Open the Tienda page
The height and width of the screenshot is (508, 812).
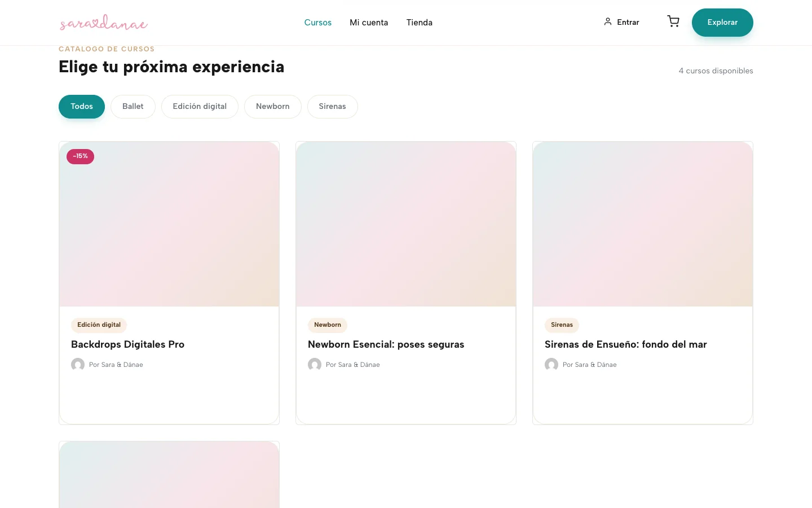(x=420, y=23)
